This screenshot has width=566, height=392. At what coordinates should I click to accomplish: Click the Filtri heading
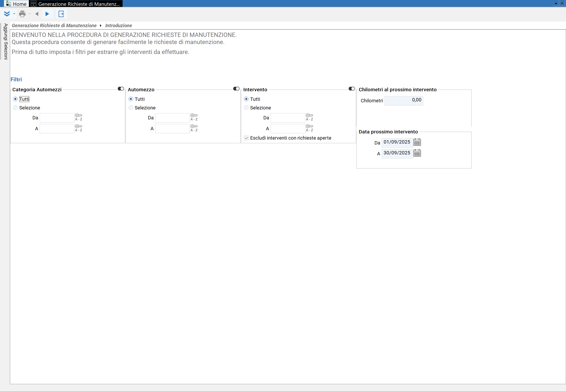(16, 79)
